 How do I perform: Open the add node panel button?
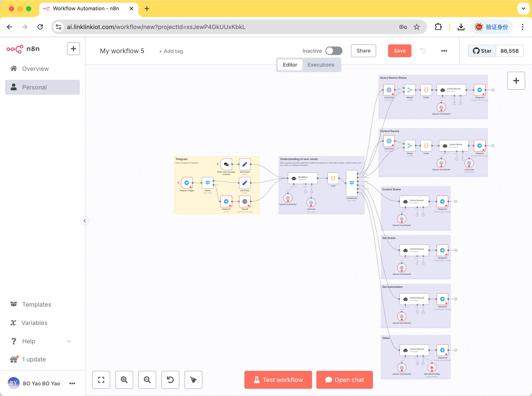pos(516,81)
